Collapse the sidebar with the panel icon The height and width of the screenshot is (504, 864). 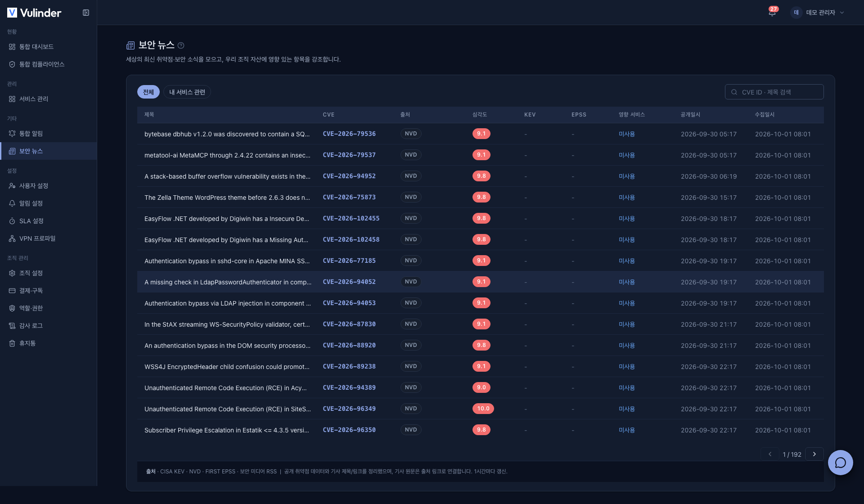86,13
